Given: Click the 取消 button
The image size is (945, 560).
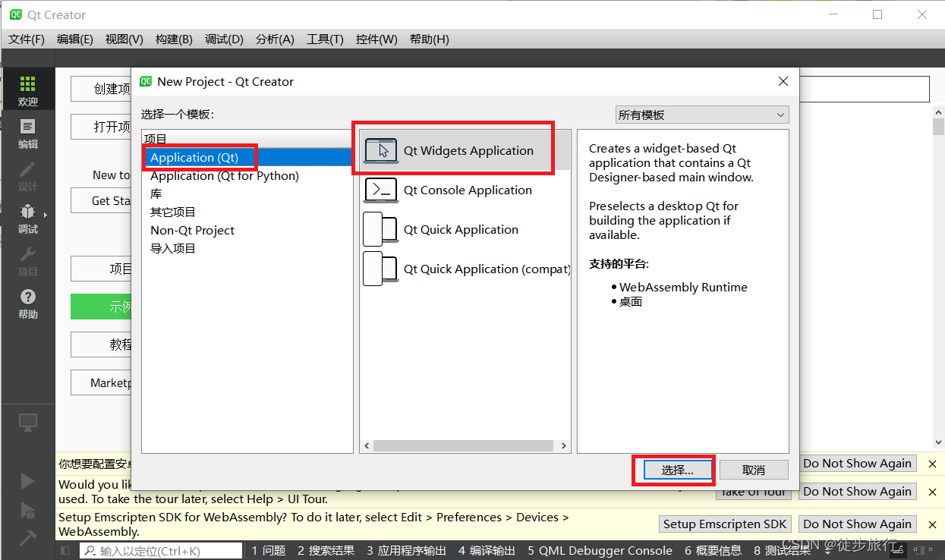Looking at the screenshot, I should (x=754, y=470).
